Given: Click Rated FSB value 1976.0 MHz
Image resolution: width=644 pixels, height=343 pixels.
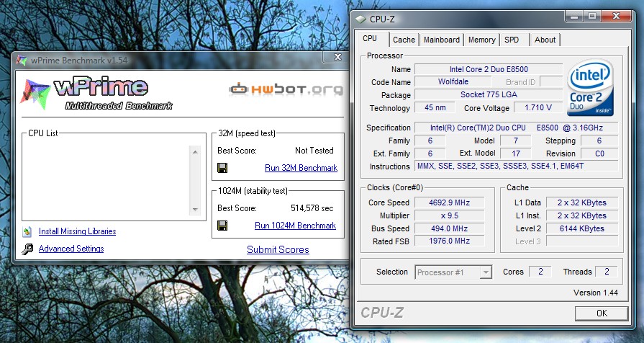Looking at the screenshot, I should pos(449,241).
